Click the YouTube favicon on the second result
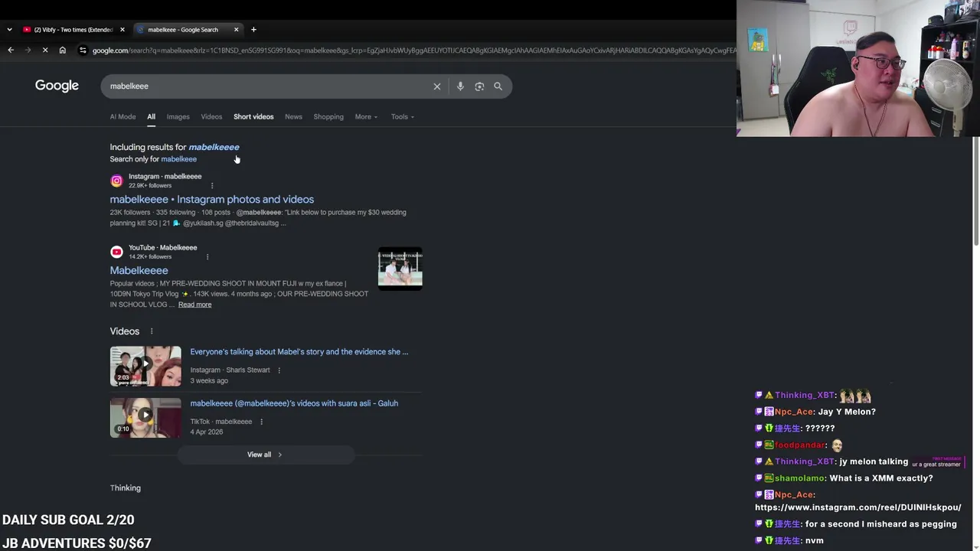Screen dimensions: 980x551 click(x=116, y=252)
